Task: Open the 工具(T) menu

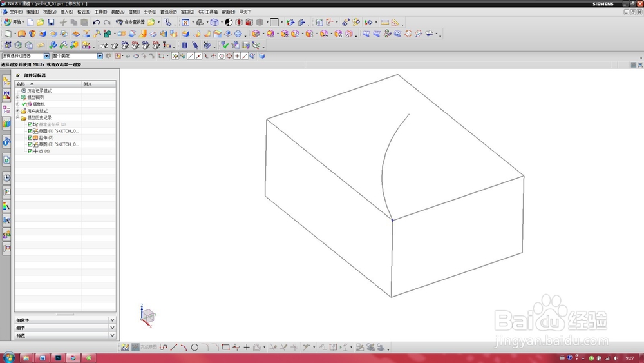Action: (100, 12)
